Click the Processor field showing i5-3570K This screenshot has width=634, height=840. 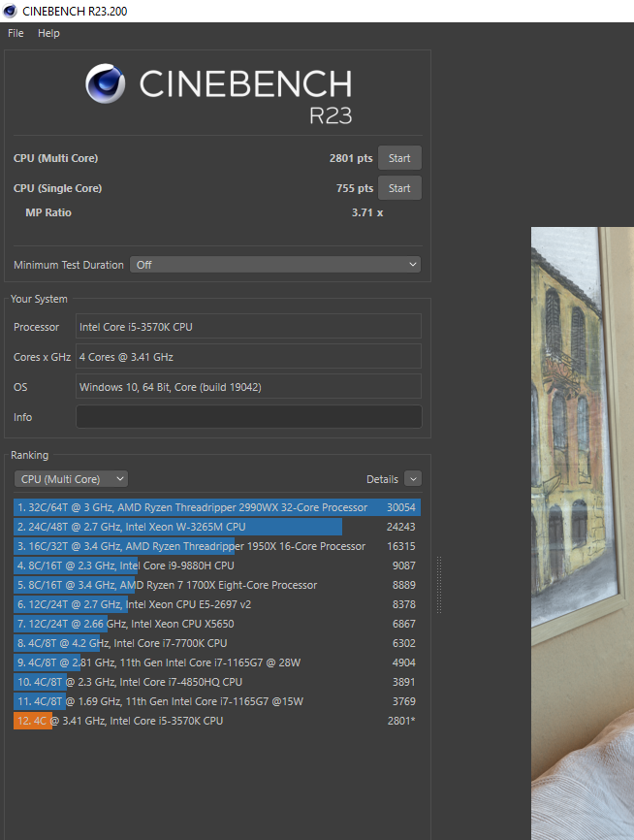tap(248, 327)
